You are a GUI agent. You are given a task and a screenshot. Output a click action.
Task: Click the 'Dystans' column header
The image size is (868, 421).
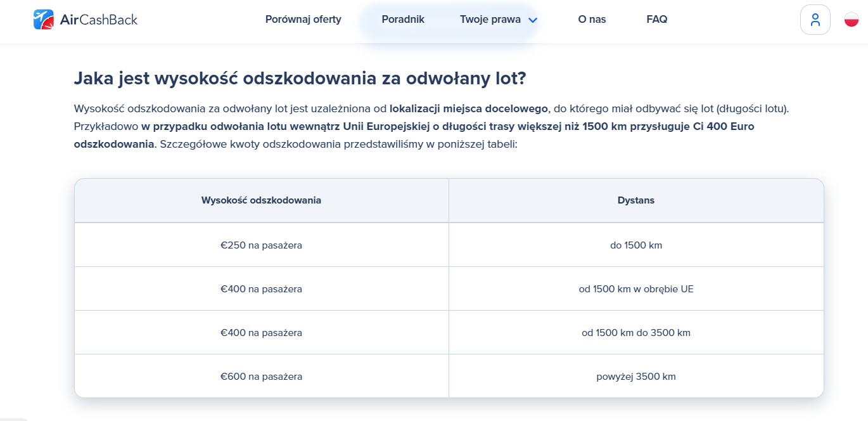coord(636,200)
